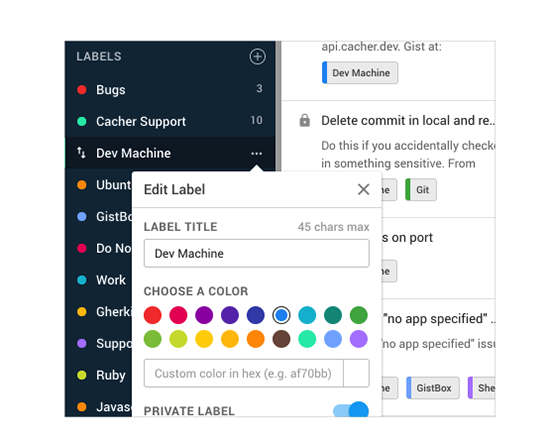
Task: Add a new label with plus icon
Action: (x=257, y=56)
